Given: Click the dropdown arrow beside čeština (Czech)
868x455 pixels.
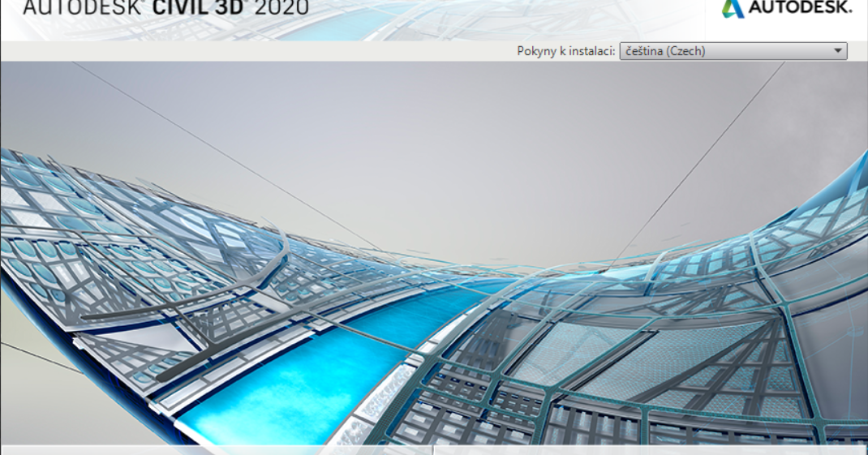Looking at the screenshot, I should click(x=837, y=51).
